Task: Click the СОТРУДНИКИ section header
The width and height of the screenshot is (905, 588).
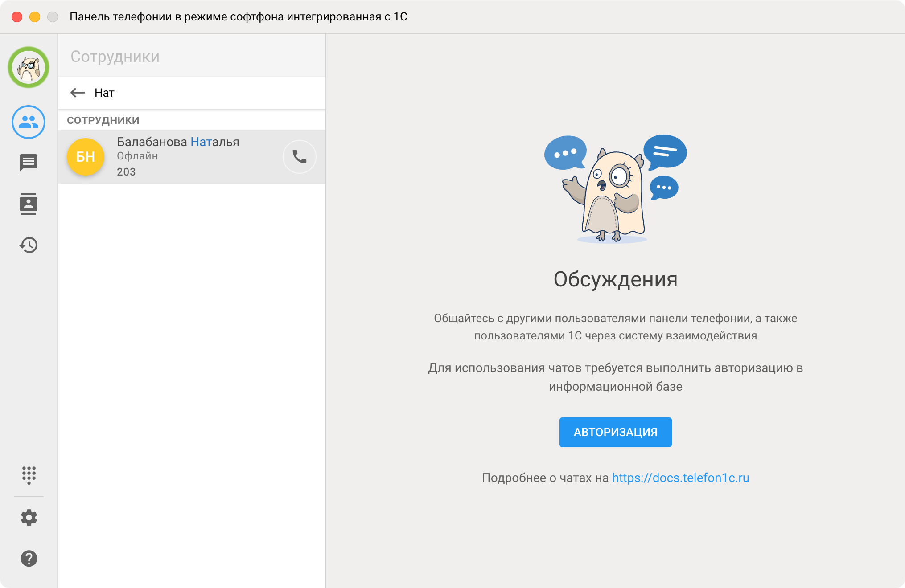Action: click(x=103, y=120)
